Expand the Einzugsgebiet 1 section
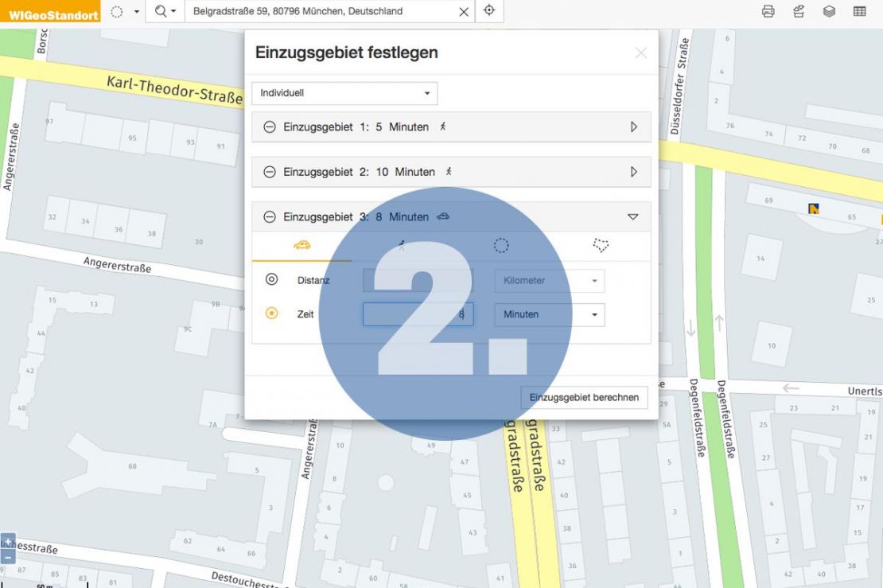This screenshot has height=588, width=883. coord(633,127)
